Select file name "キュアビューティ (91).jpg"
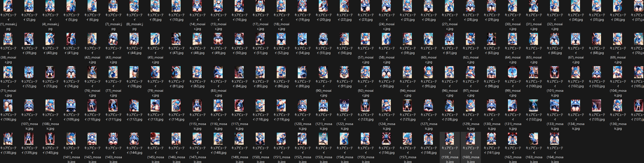This screenshot has height=163, width=644. [x=344, y=84]
